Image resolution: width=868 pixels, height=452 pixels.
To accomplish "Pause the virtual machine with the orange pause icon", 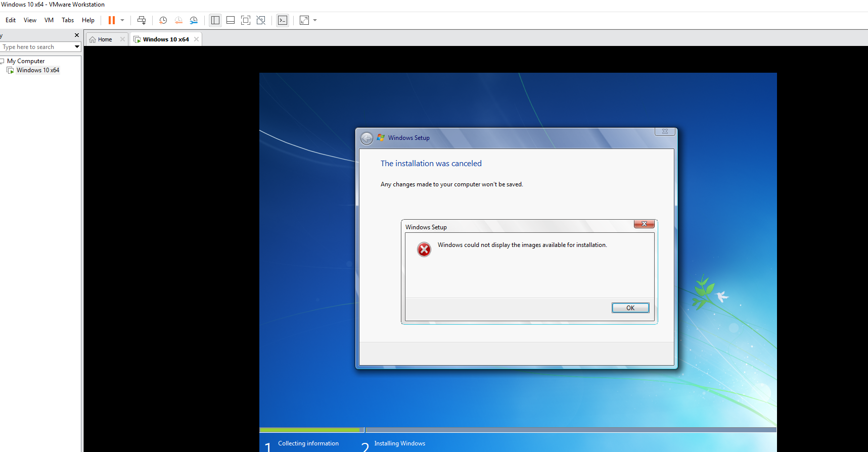I will click(x=112, y=20).
